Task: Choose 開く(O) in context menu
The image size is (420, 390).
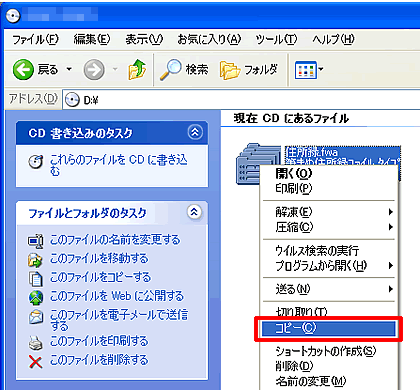Action: click(329, 173)
